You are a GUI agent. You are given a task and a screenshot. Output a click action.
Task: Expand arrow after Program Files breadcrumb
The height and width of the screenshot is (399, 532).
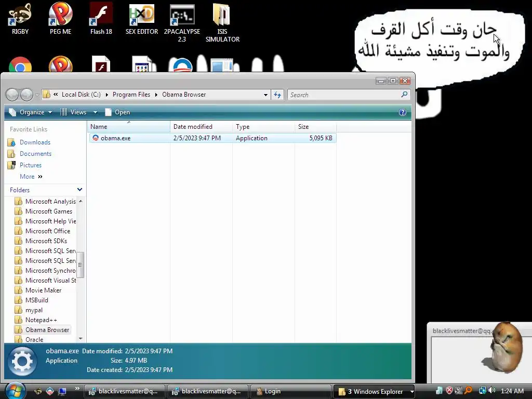(156, 95)
